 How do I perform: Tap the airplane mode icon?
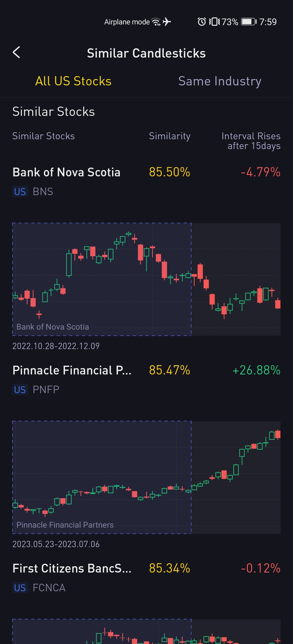[x=167, y=22]
